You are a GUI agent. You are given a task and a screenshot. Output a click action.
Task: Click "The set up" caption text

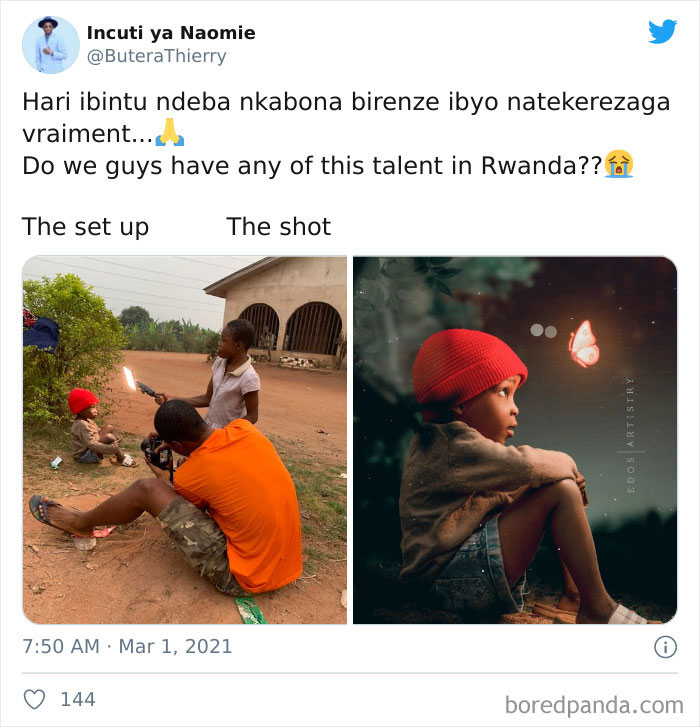tap(86, 227)
